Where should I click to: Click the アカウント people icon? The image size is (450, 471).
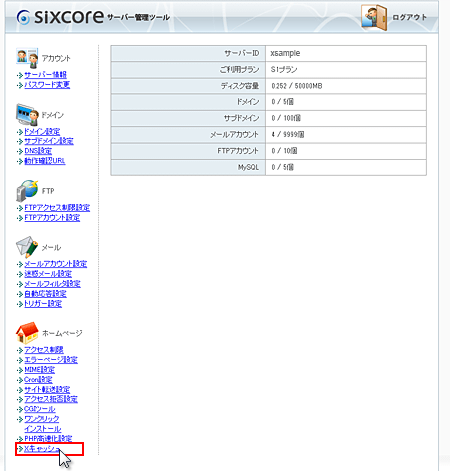(27, 58)
